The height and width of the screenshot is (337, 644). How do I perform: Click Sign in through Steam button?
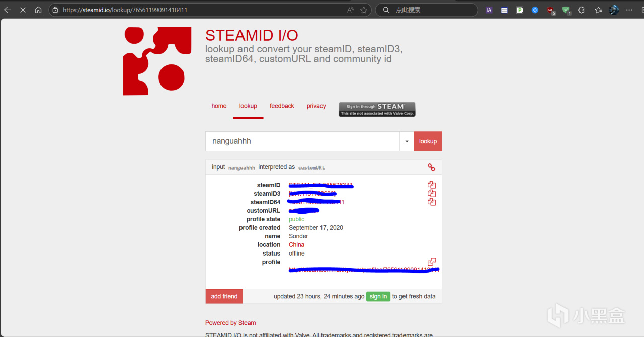(x=377, y=109)
